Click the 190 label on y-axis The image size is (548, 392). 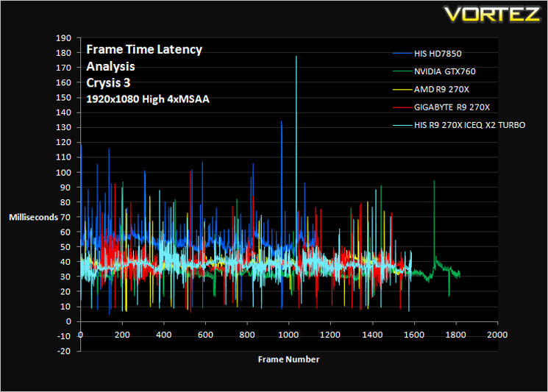[63, 38]
